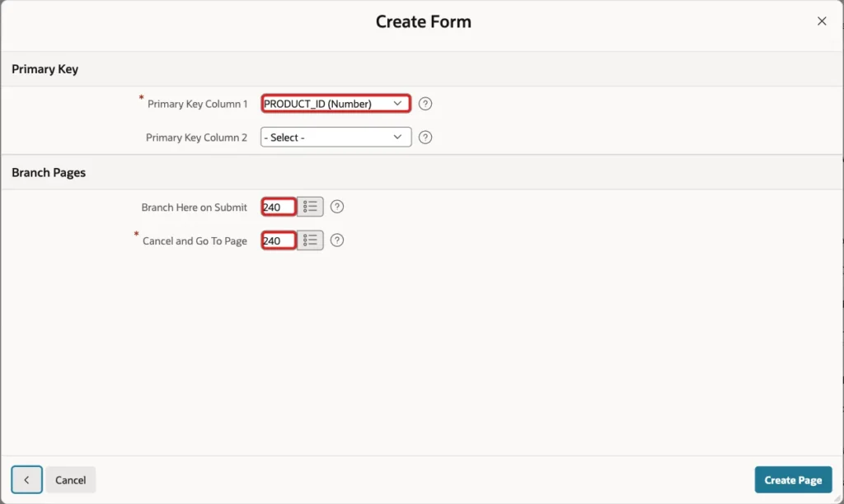Click the Cancel and Go To Page label

coord(195,241)
